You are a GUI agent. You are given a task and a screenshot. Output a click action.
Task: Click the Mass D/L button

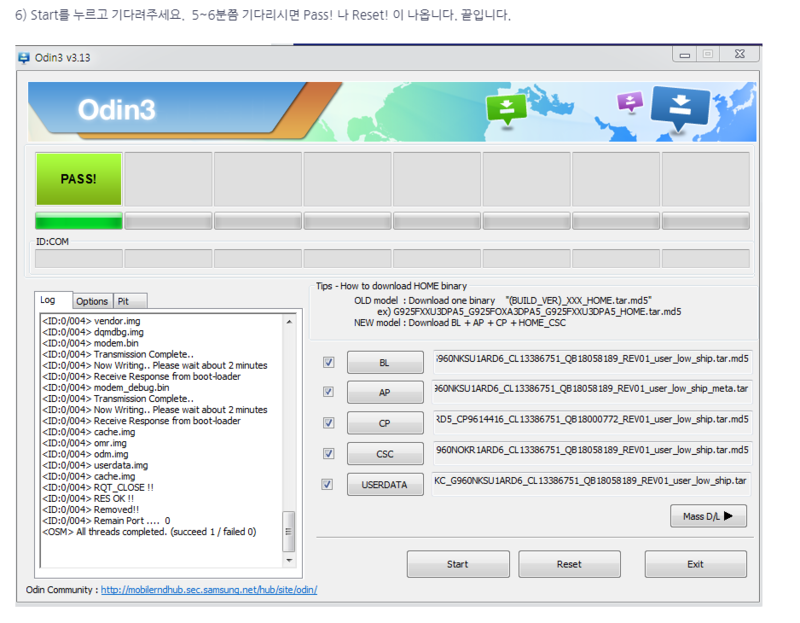708,516
